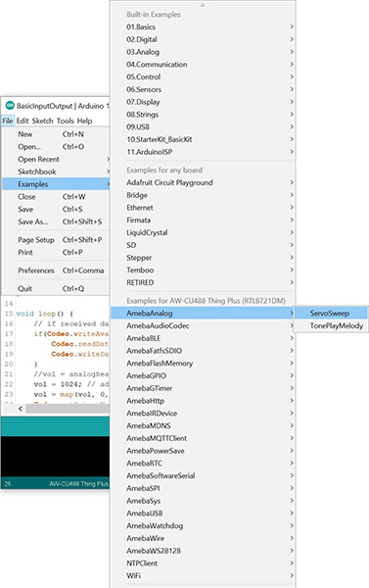Image resolution: width=369 pixels, height=588 pixels.
Task: Click the scroll-up arrow atop examples menu
Action: point(203,5)
